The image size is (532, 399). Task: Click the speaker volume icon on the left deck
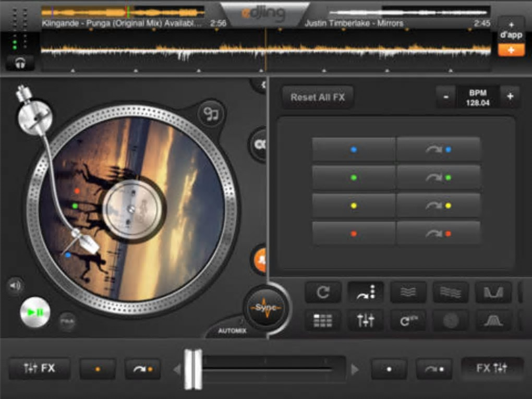point(15,286)
